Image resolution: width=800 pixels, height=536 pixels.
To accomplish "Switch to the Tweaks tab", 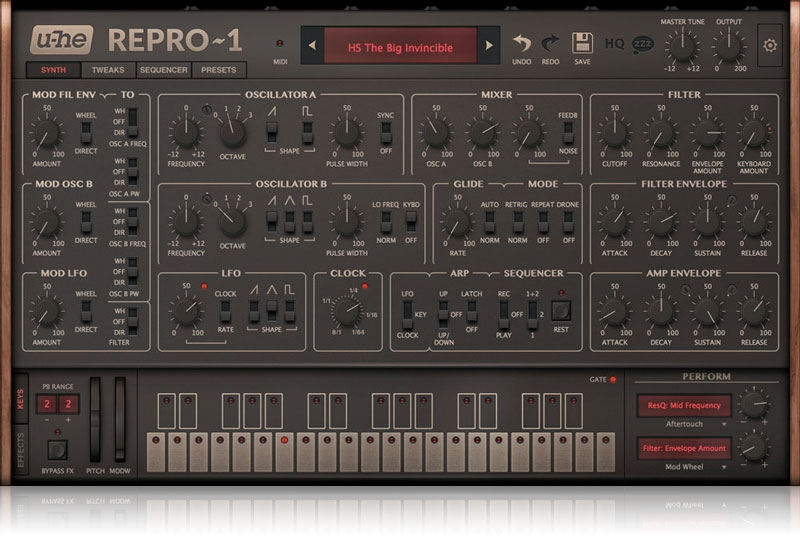I will 108,71.
